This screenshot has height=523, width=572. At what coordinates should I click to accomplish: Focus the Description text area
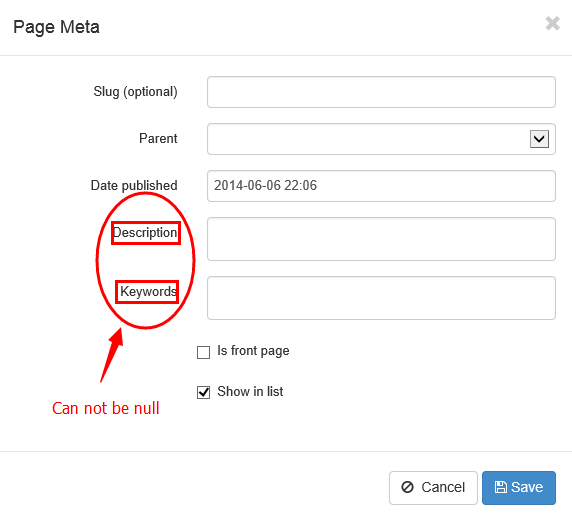pos(381,239)
